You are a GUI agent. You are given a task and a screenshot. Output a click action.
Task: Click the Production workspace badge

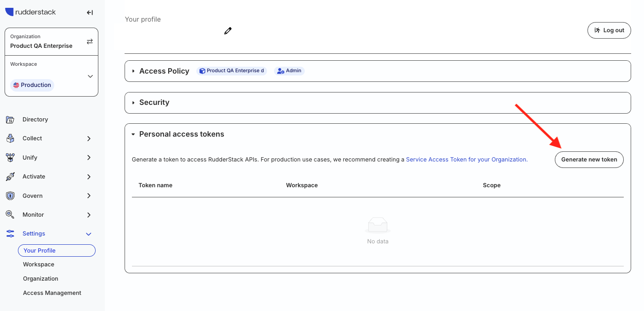click(x=32, y=85)
